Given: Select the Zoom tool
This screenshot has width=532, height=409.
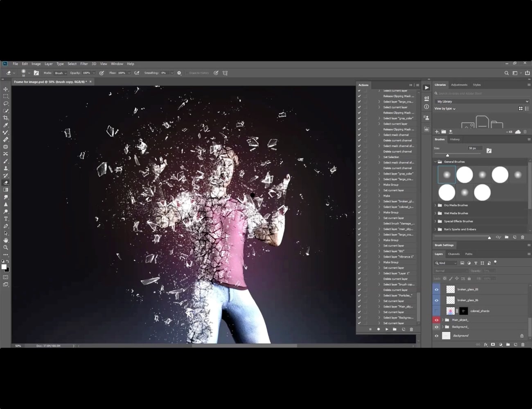Looking at the screenshot, I should pos(6,247).
